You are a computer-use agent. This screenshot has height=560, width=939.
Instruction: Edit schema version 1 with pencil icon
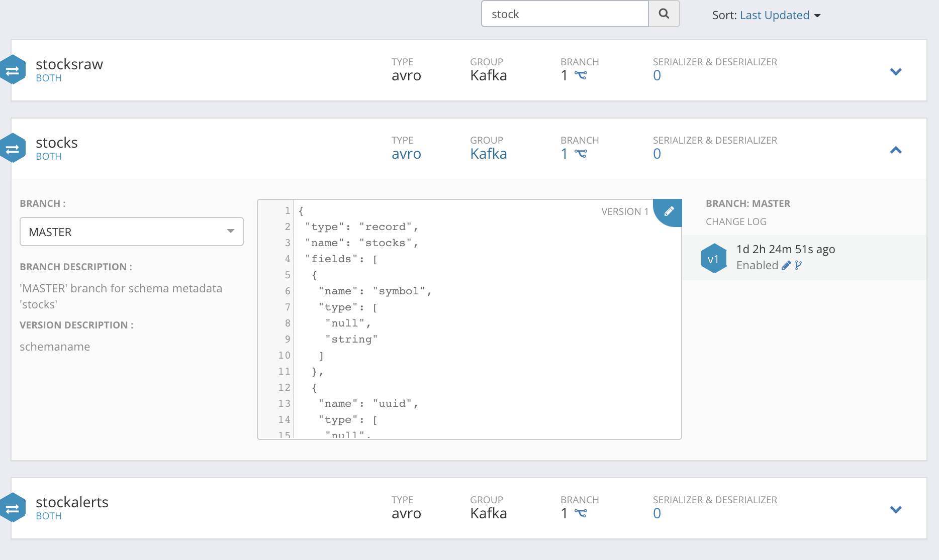669,211
